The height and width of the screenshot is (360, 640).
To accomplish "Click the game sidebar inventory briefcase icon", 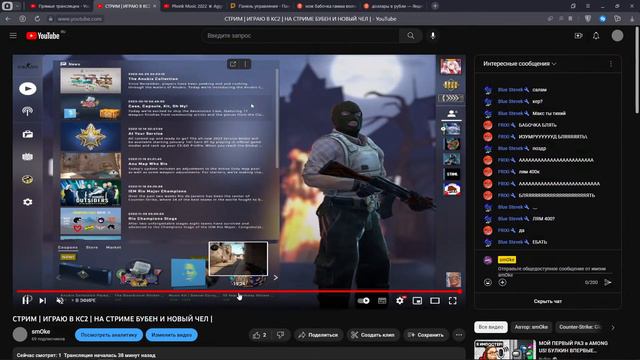I will [27, 134].
